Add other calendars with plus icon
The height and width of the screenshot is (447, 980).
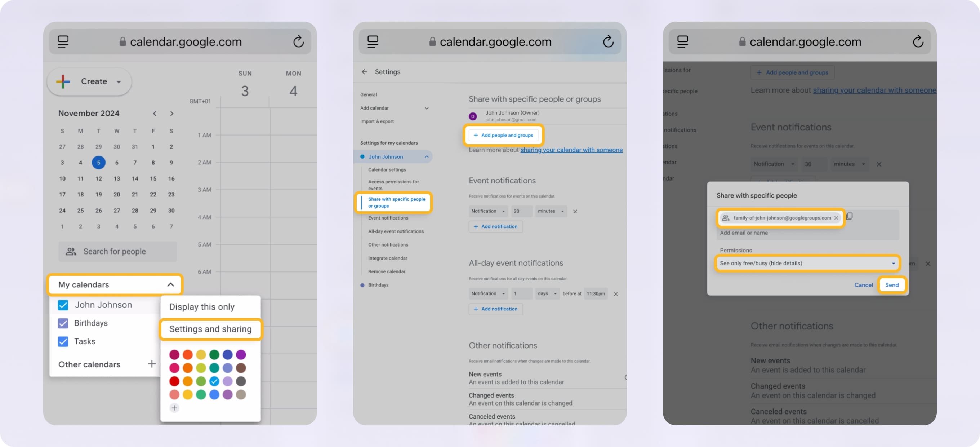point(151,364)
